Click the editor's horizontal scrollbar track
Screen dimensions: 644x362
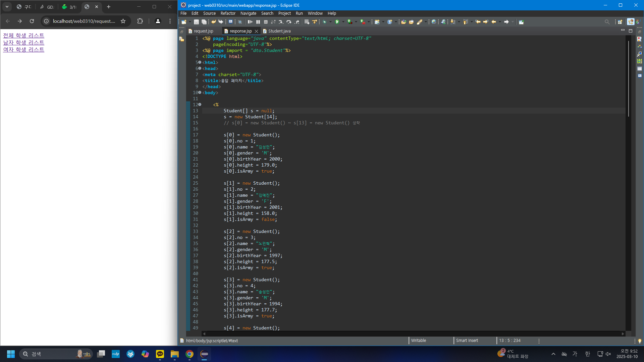tap(413, 334)
